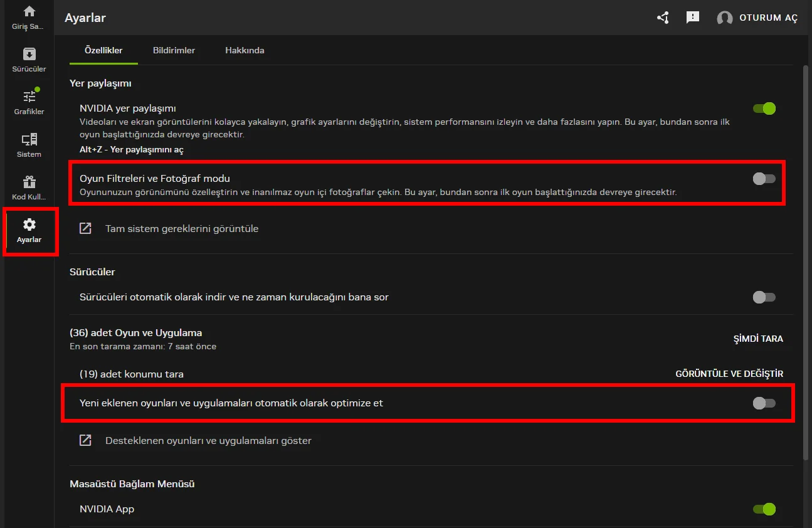Turn off NVIDIA App context menu toggle
Viewport: 812px width, 528px height.
coord(764,509)
